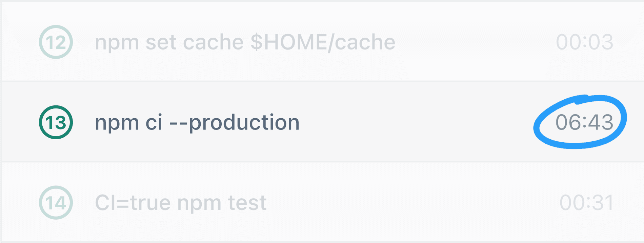Open the 'npm set cache $HOME/cache' step

(245, 42)
